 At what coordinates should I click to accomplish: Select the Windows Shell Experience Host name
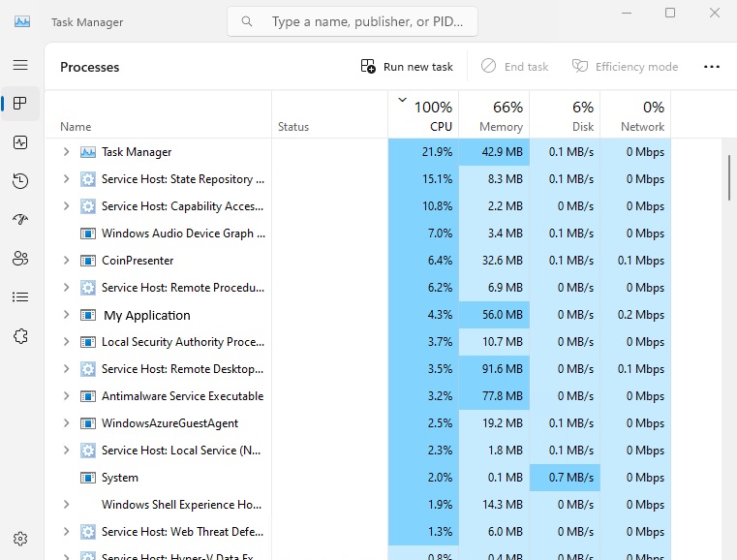pos(181,505)
